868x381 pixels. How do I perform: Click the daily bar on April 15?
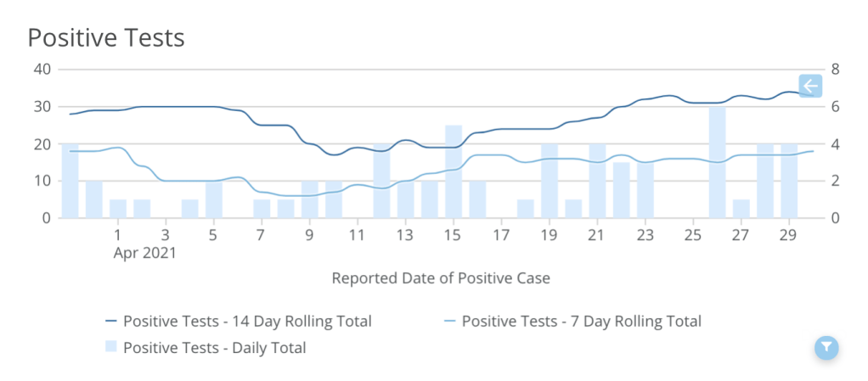click(454, 172)
